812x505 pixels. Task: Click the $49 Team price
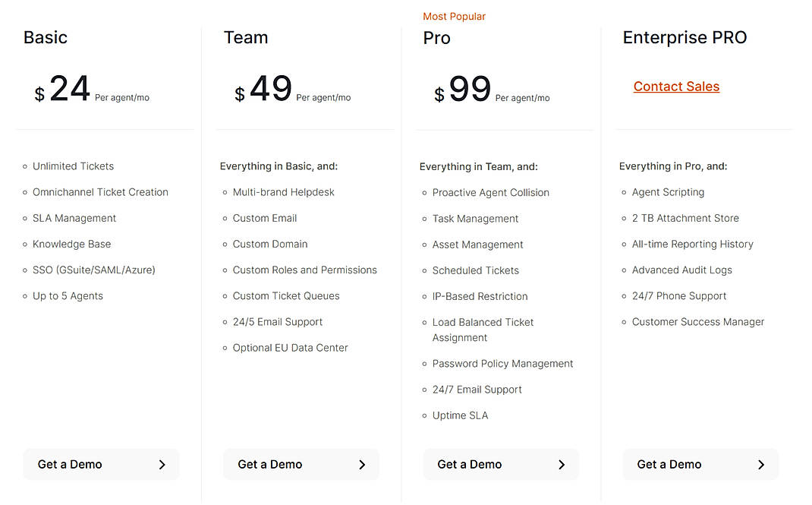[271, 90]
